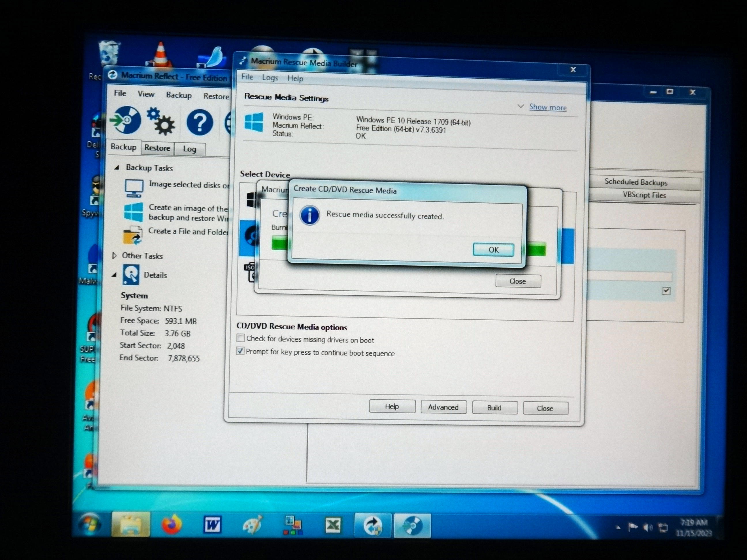Click the network icon in system tray
Viewport: 747px width, 560px height.
pyautogui.click(x=663, y=528)
